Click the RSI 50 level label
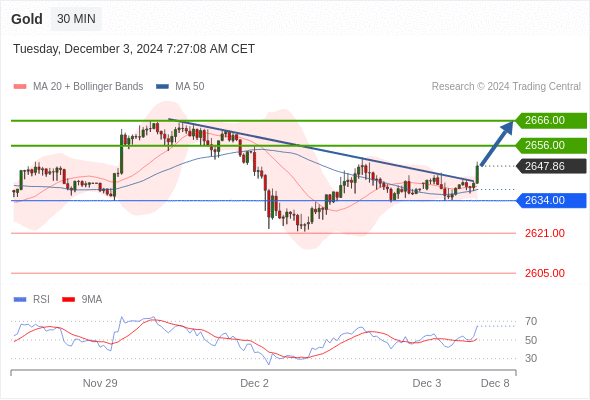 [531, 340]
